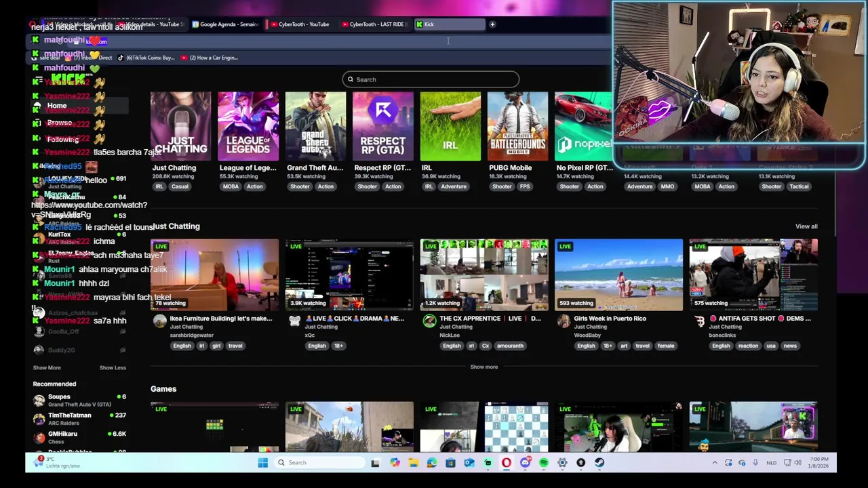Viewport: 868px width, 488px height.
Task: Open Microsoft Edge from the taskbar
Action: [x=432, y=463]
